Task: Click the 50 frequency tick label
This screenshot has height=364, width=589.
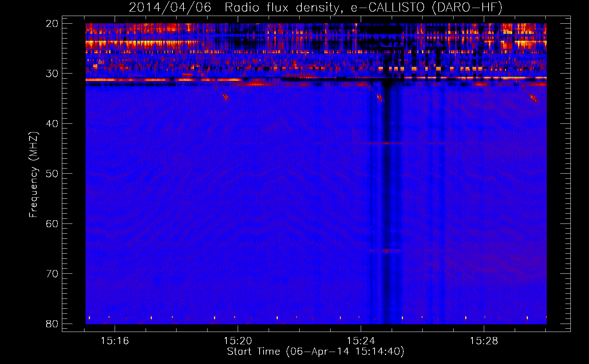Action: [x=52, y=174]
